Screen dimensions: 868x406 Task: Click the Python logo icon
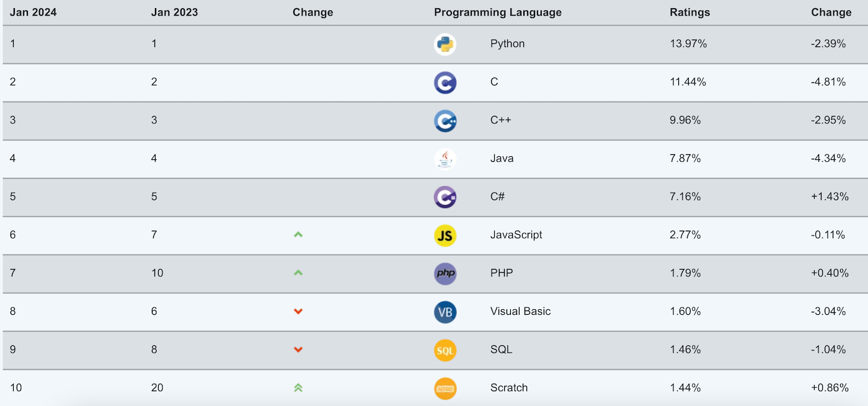coord(445,44)
